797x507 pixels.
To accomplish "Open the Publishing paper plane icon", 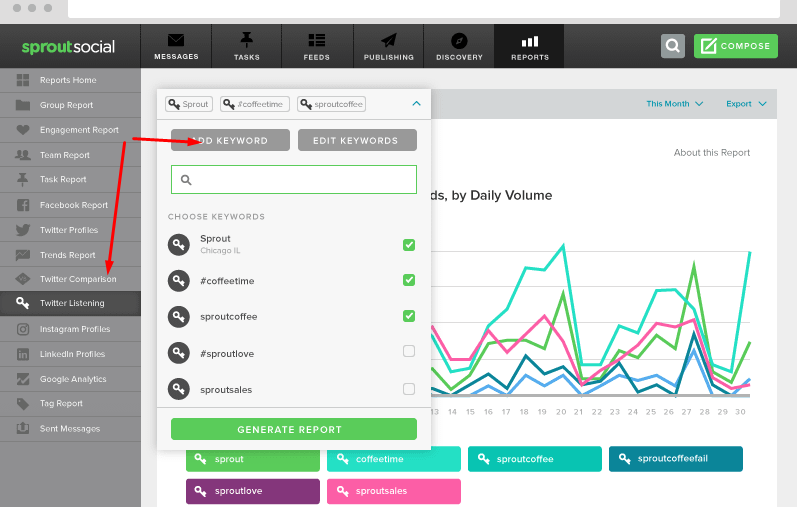I will click(389, 40).
